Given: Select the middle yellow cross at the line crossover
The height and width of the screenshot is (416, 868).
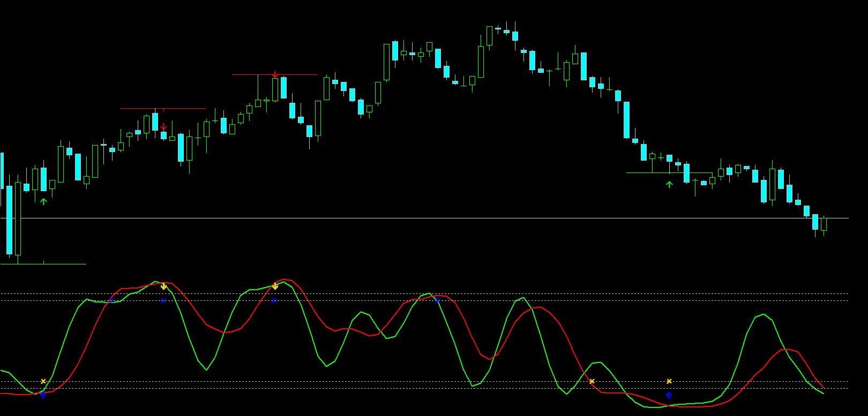Looking at the screenshot, I should pyautogui.click(x=592, y=381).
